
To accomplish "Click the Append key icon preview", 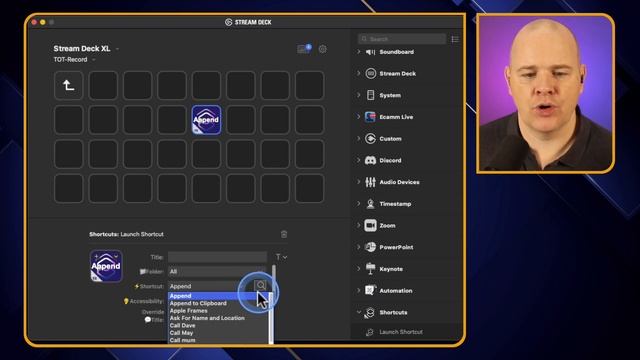I will pos(106,266).
